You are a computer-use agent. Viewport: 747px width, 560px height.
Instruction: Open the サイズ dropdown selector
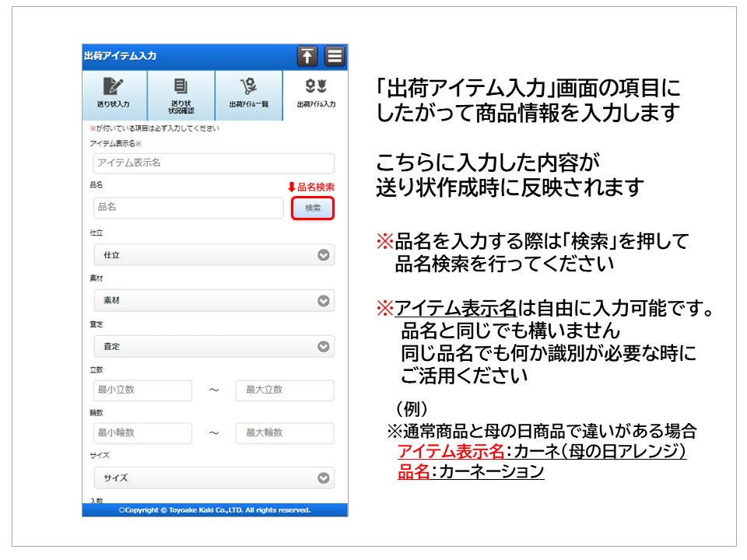pos(214,478)
